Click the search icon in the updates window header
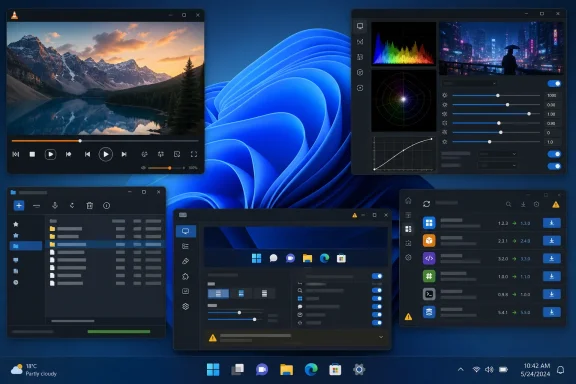 (508, 204)
